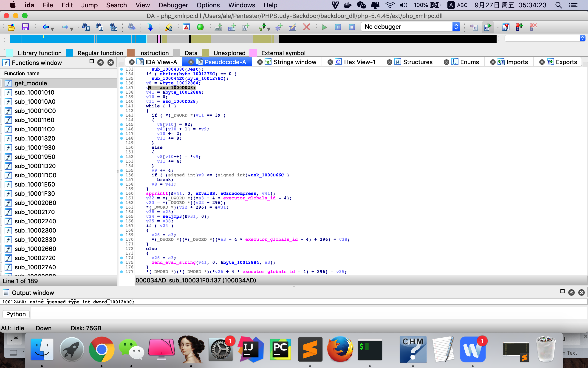The height and width of the screenshot is (368, 588).
Task: Click the asterisk plus toolbar icon
Action: pos(279,27)
